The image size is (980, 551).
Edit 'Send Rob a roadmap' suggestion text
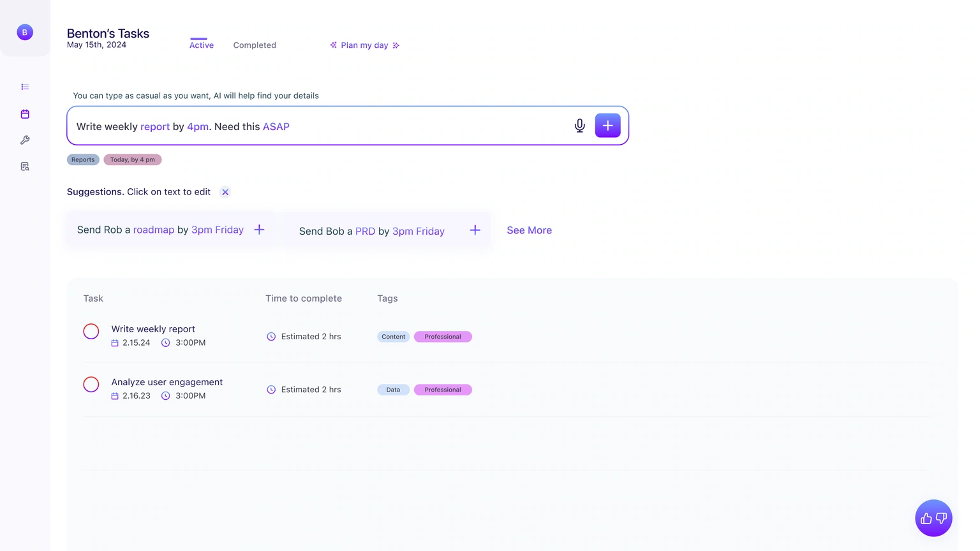[160, 230]
